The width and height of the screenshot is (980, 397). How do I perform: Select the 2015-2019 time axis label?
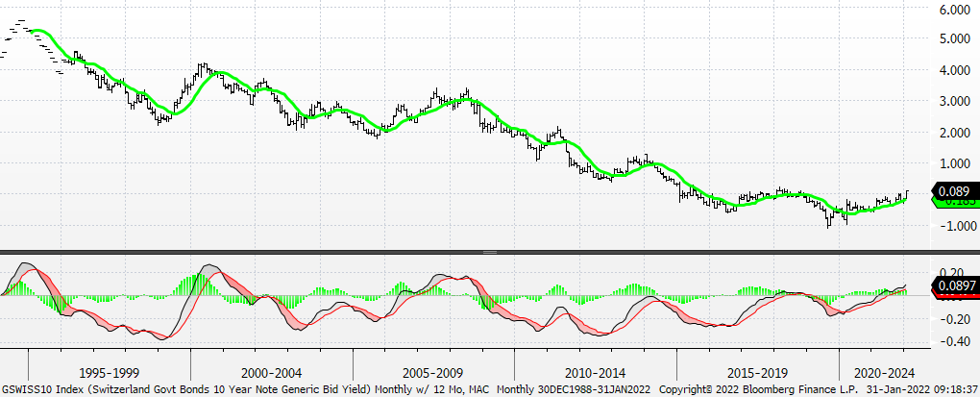pyautogui.click(x=757, y=373)
